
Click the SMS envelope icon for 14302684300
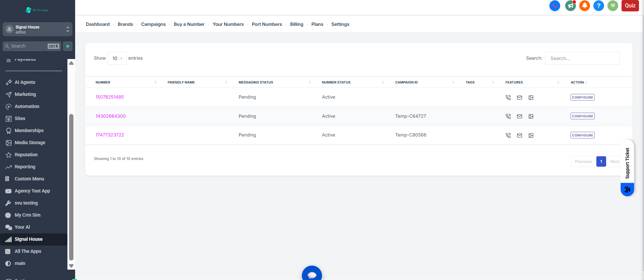[x=519, y=116]
